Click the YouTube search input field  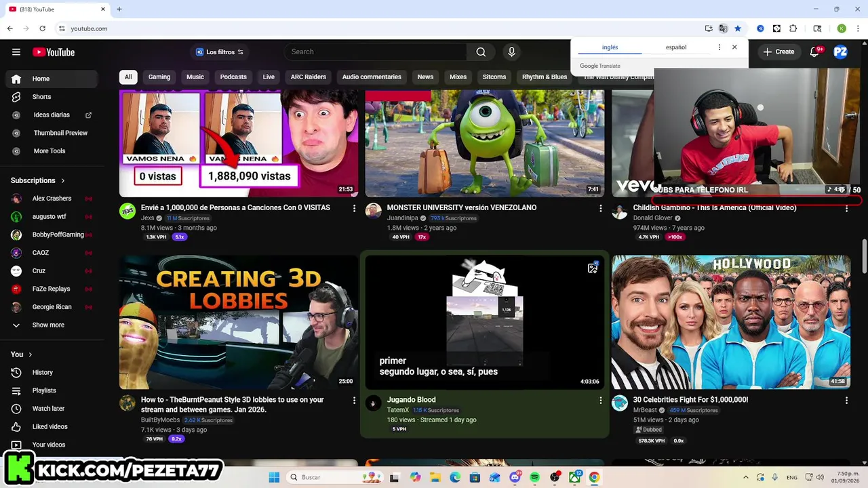(375, 52)
